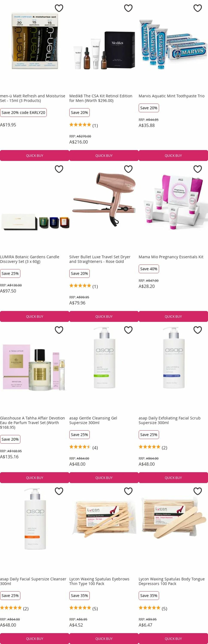Wishlist Lycon Body Tongue Depressors
208x644 pixels.
click(x=198, y=492)
